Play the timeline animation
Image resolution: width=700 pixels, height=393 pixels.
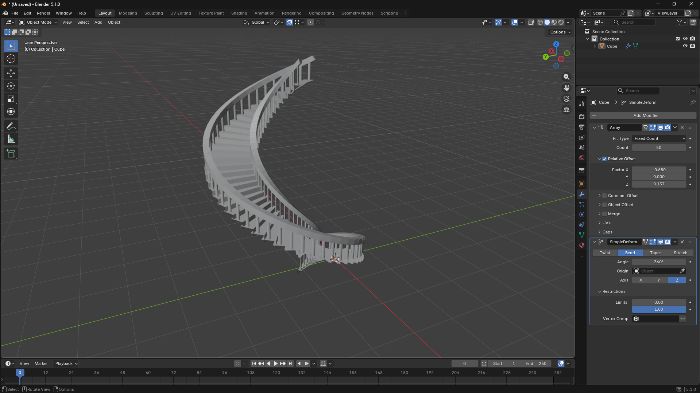point(276,364)
